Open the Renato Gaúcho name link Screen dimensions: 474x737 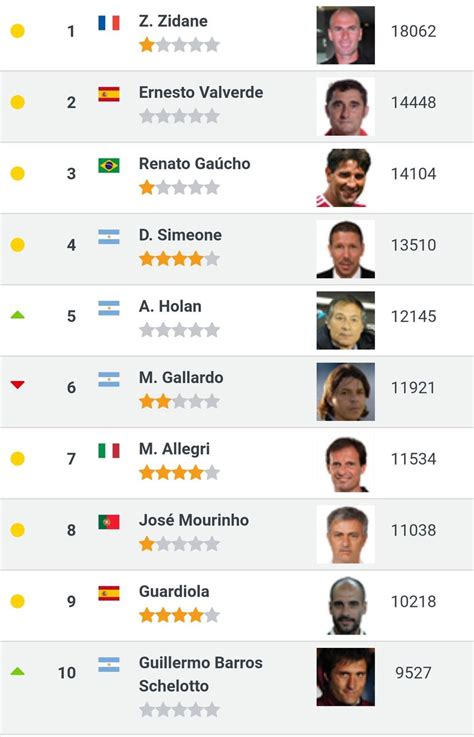click(194, 164)
